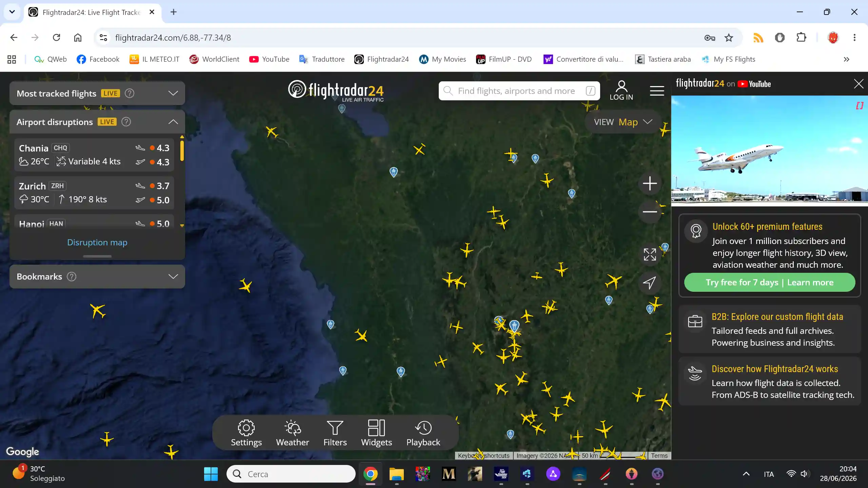Open the RSS feed extension
This screenshot has width=868, height=488.
pyautogui.click(x=758, y=38)
